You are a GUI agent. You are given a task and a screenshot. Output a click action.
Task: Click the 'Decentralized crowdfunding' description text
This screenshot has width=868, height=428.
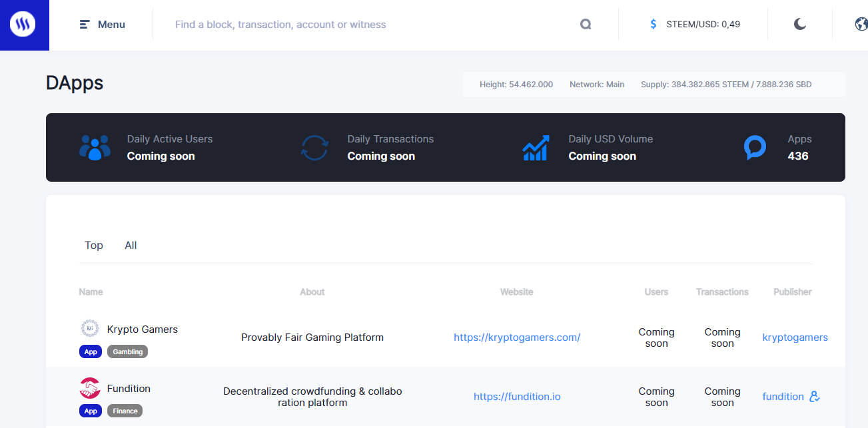click(x=312, y=397)
